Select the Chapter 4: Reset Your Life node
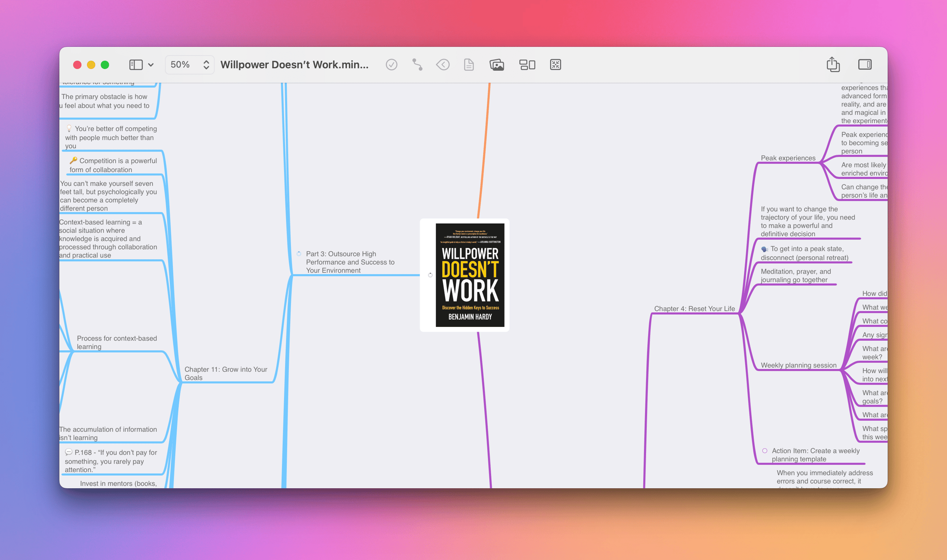The height and width of the screenshot is (560, 947). pos(694,308)
